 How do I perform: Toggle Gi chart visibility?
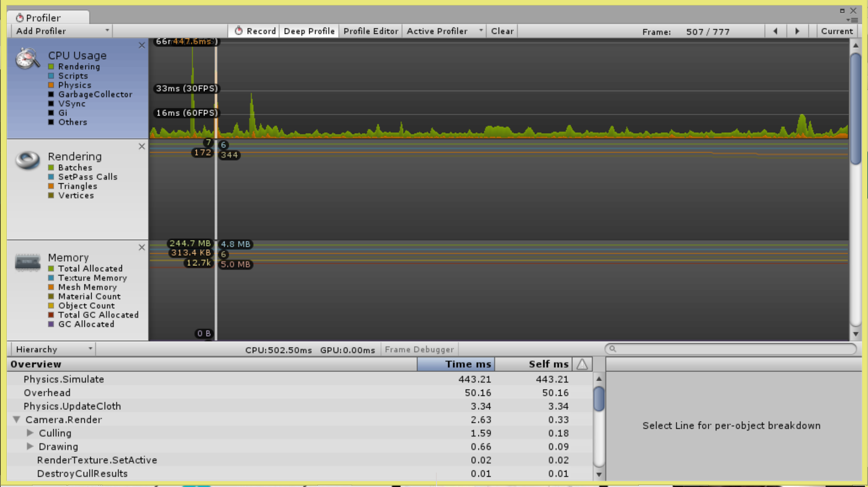(51, 113)
